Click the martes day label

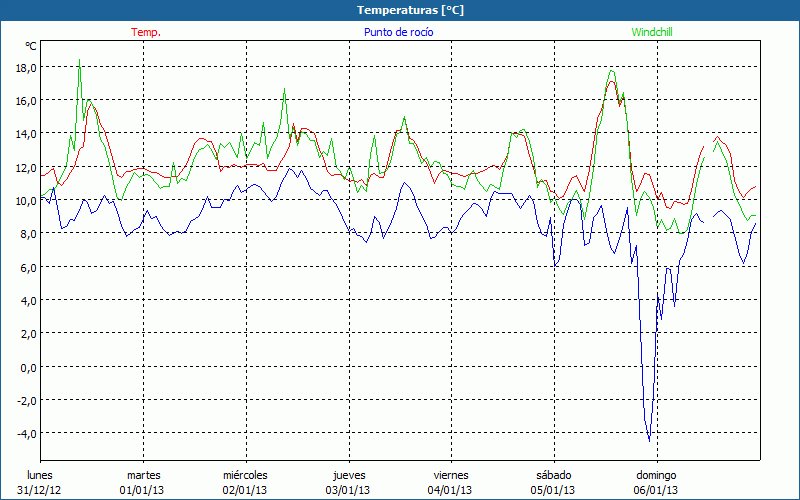(x=144, y=475)
